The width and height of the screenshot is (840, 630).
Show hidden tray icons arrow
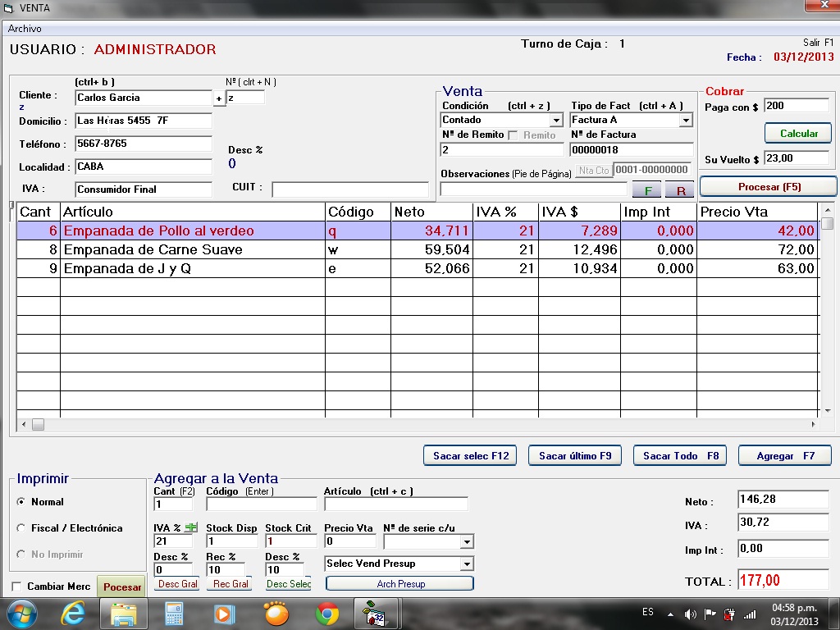tap(670, 614)
